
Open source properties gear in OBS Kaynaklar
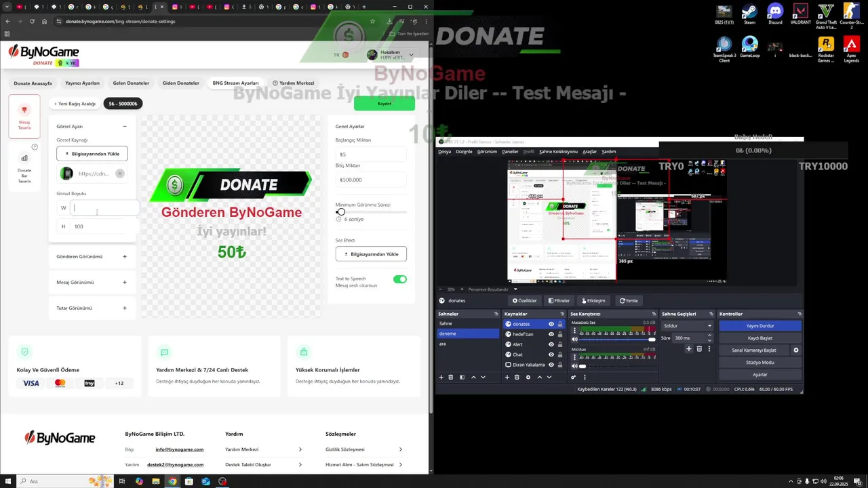tap(528, 377)
